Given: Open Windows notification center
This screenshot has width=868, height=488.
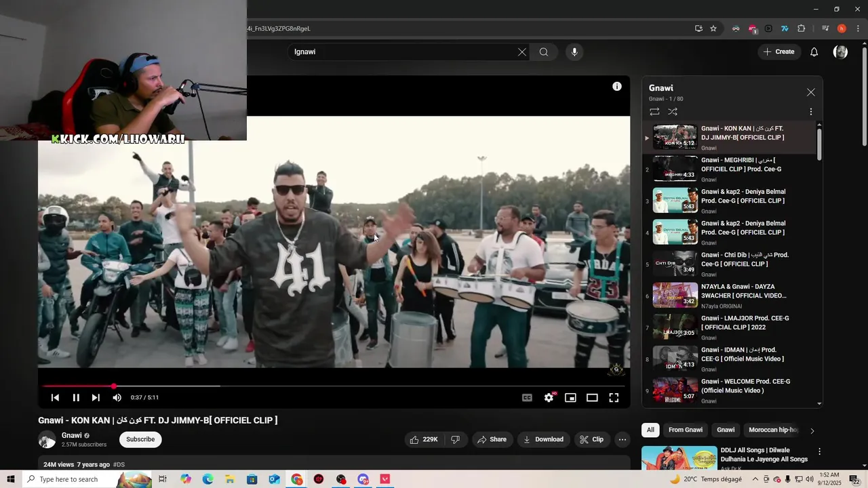Looking at the screenshot, I should 854,479.
